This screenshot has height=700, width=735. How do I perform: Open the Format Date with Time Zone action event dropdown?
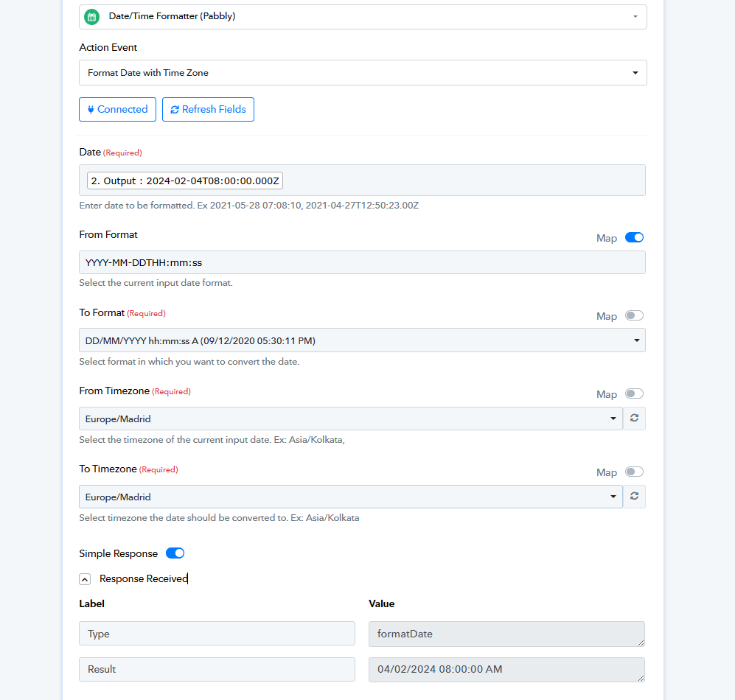click(363, 73)
